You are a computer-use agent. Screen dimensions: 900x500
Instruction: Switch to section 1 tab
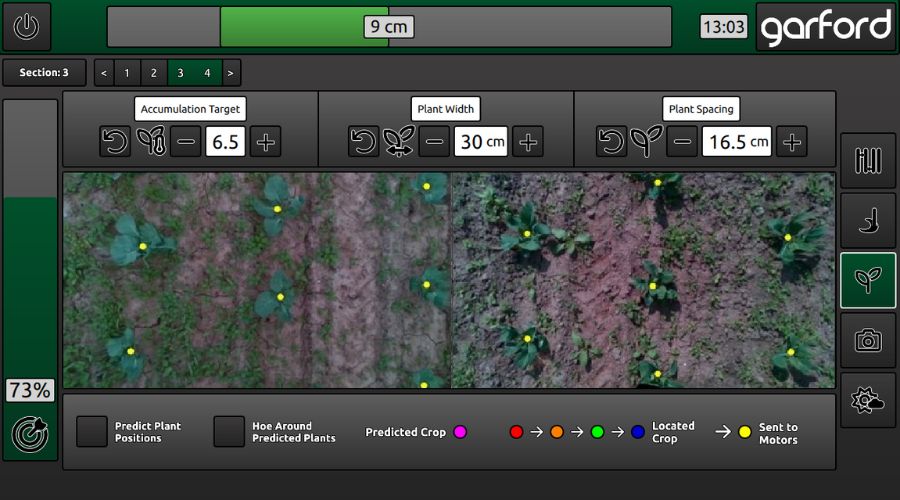(x=127, y=73)
